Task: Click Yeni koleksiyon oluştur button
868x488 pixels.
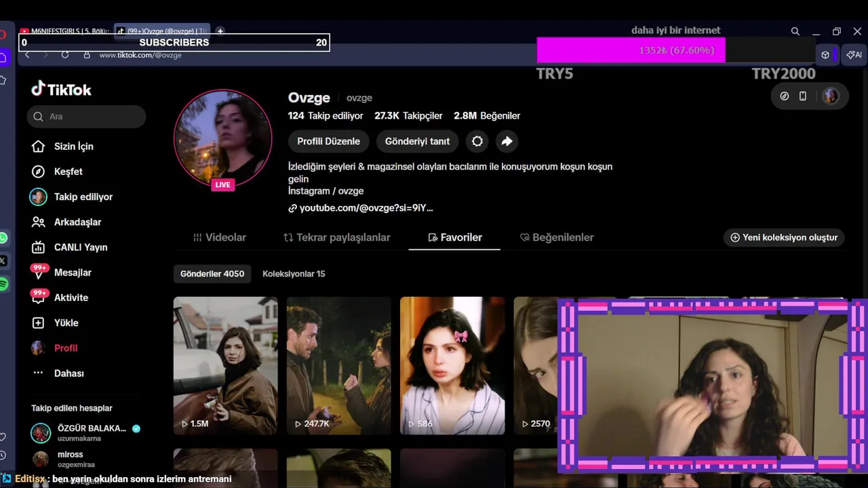Action: click(x=784, y=237)
